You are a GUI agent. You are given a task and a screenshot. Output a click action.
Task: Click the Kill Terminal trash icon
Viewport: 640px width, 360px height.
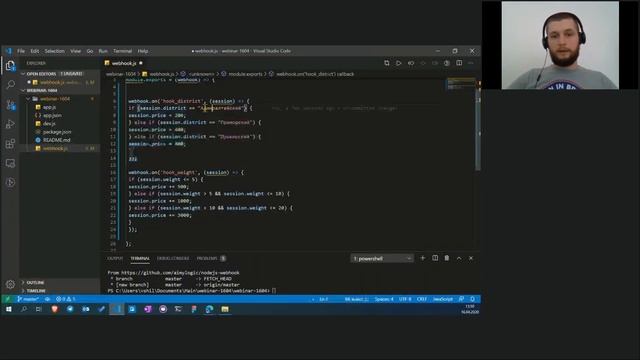(447, 258)
